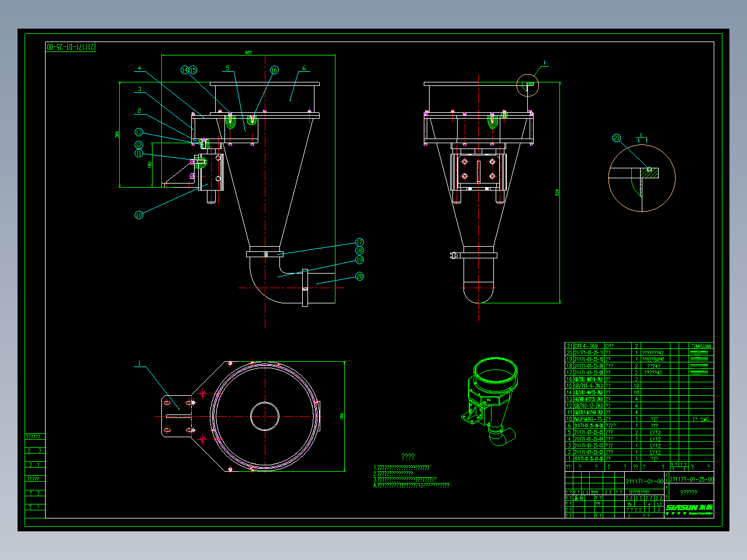Image resolution: width=747 pixels, height=560 pixels.
Task: Click the 180 dimension text
Action: tap(150, 165)
